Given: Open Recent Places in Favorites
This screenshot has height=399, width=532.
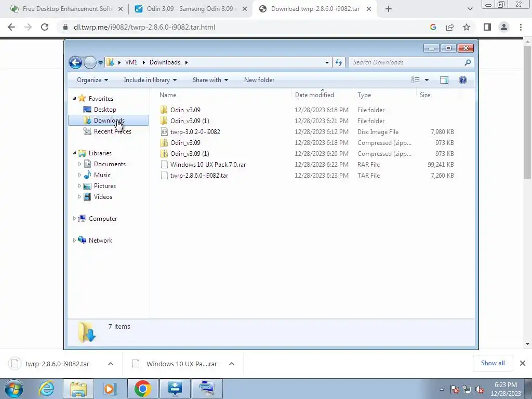Looking at the screenshot, I should click(112, 131).
